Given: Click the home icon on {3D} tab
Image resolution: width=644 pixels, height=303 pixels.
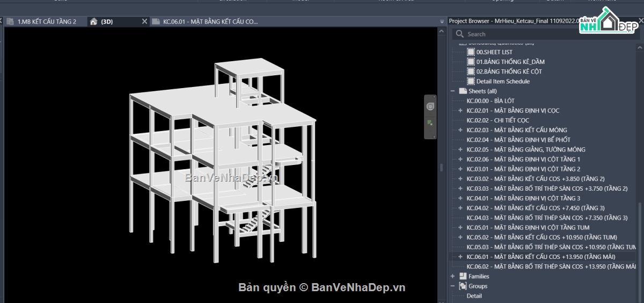Looking at the screenshot, I should (x=94, y=21).
